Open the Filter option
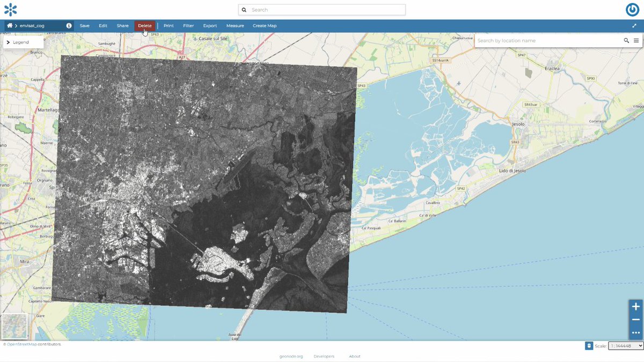This screenshot has width=644, height=362. pyautogui.click(x=188, y=26)
